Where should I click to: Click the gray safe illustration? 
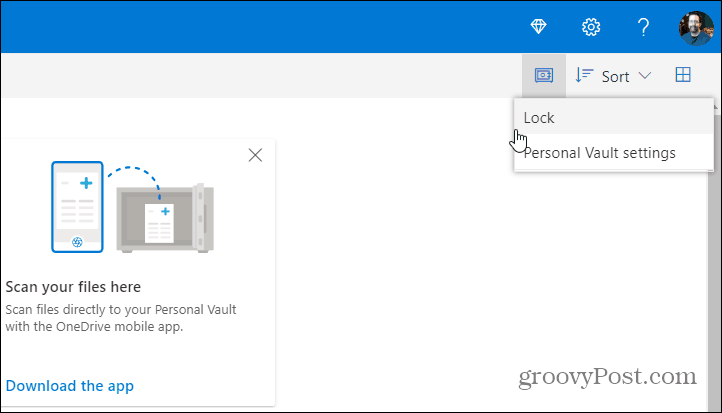point(165,218)
